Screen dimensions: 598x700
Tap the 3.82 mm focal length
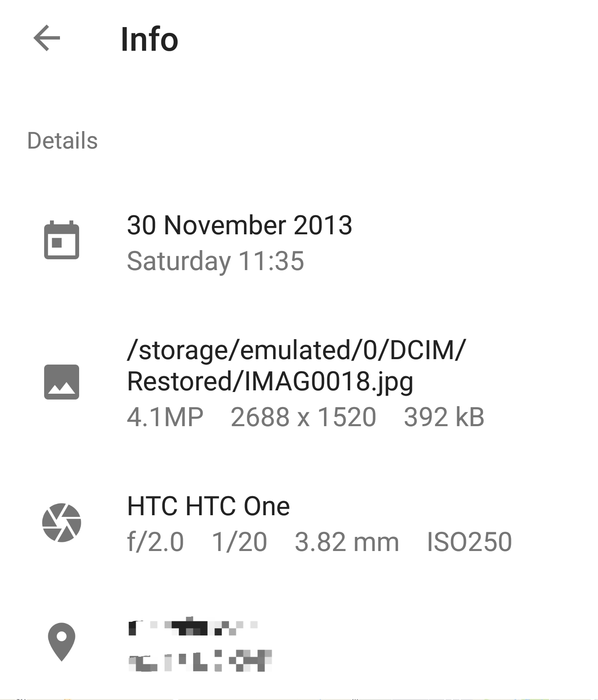coord(347,542)
